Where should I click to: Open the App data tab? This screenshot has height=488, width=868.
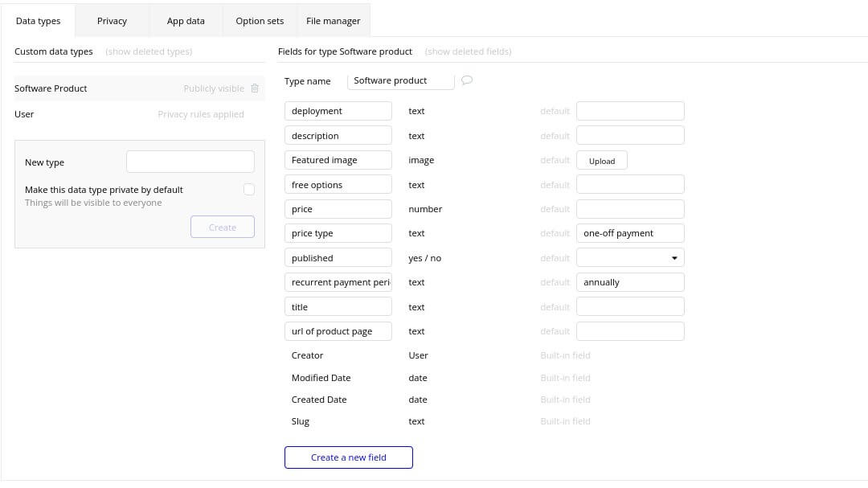(186, 21)
